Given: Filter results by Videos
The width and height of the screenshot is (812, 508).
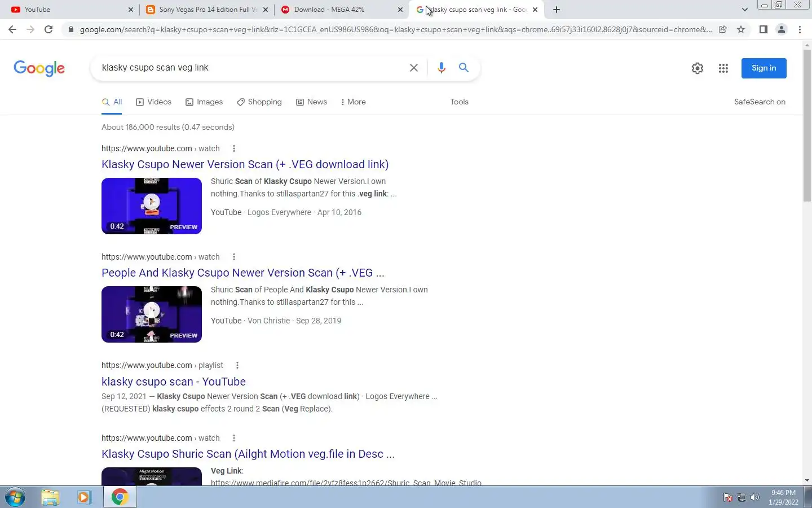Looking at the screenshot, I should click(153, 102).
